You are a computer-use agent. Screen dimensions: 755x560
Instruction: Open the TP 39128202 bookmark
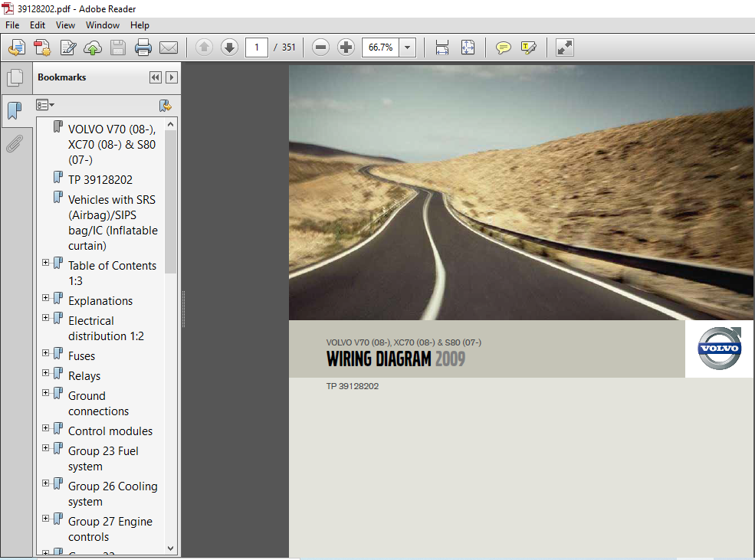tap(100, 179)
